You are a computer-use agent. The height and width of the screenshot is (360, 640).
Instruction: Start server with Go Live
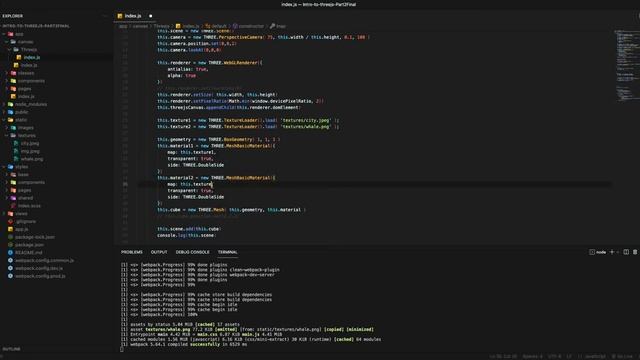[x=622, y=357]
